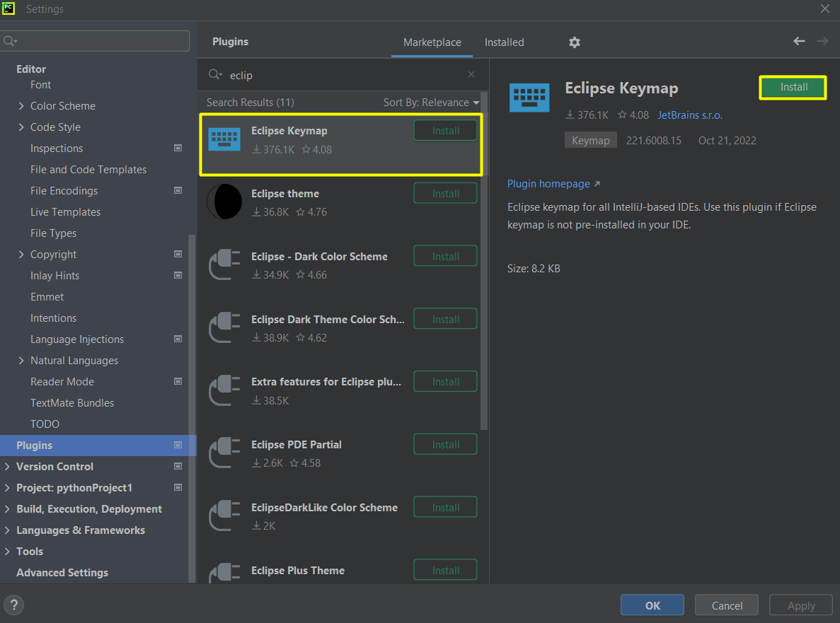Image resolution: width=840 pixels, height=623 pixels.
Task: Clear the plugin search text
Action: tap(471, 74)
